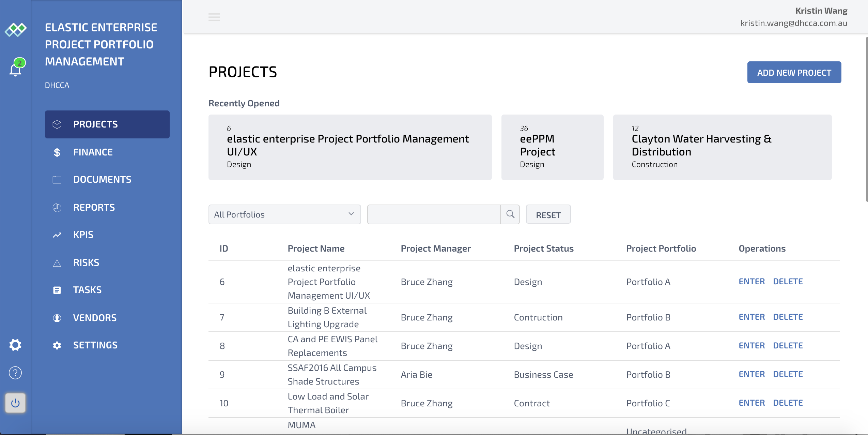Click the search magnifier icon
868x435 pixels.
pyautogui.click(x=510, y=214)
